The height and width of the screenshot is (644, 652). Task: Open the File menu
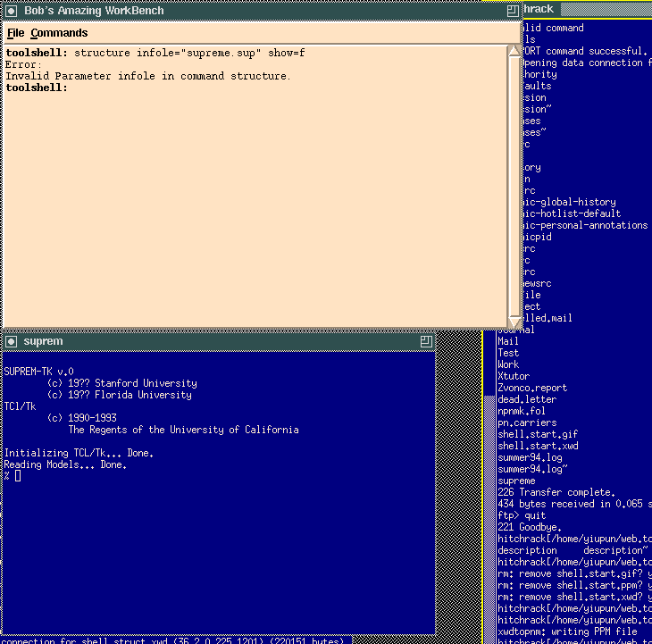point(15,33)
